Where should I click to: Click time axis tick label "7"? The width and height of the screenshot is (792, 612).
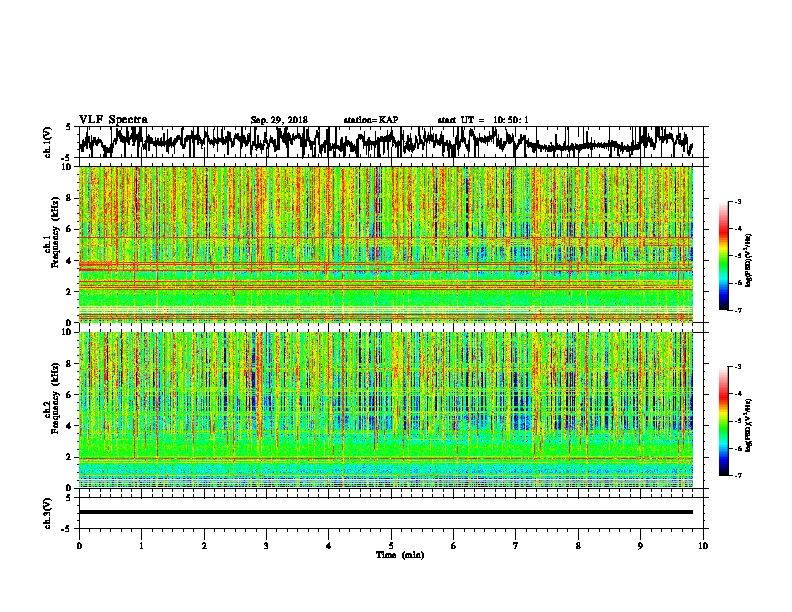pos(516,546)
